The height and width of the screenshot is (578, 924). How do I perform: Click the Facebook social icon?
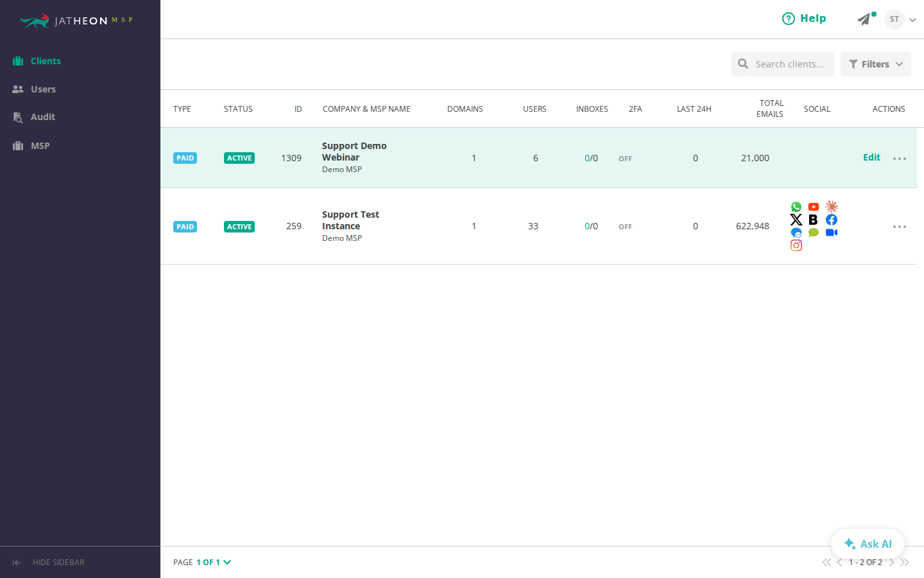[832, 220]
